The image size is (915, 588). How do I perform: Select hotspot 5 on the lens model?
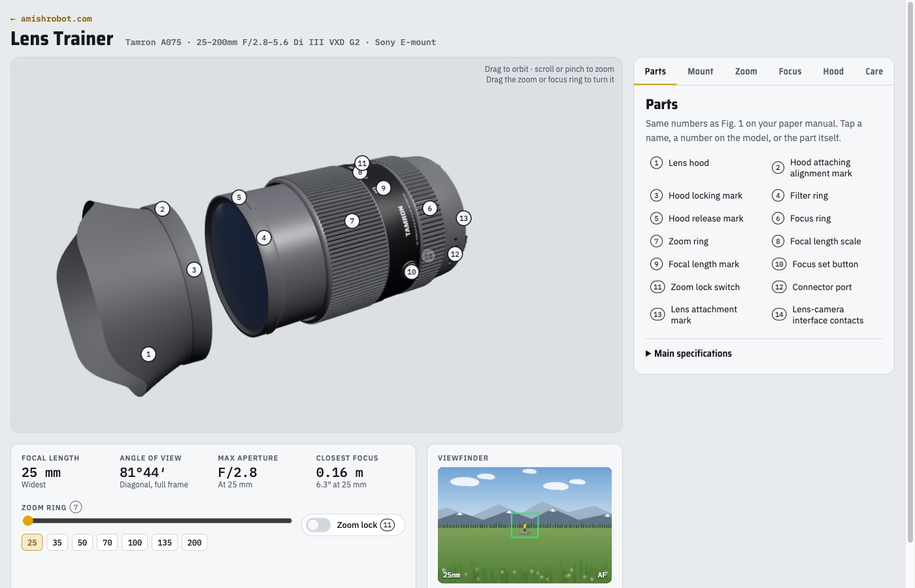pyautogui.click(x=239, y=197)
